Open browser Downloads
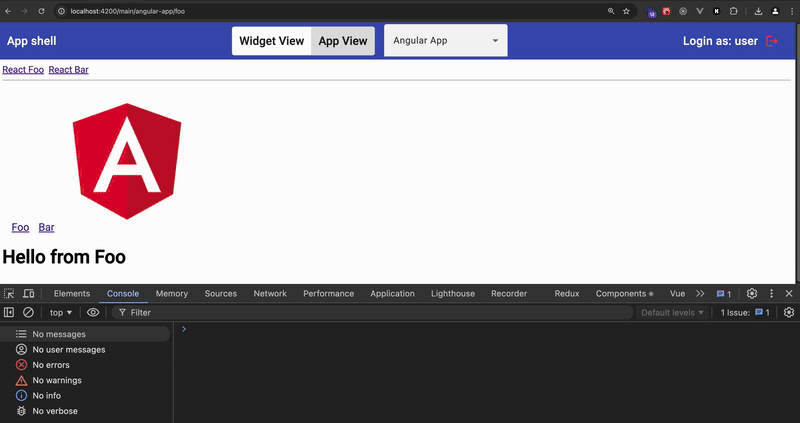The height and width of the screenshot is (423, 800). point(758,11)
